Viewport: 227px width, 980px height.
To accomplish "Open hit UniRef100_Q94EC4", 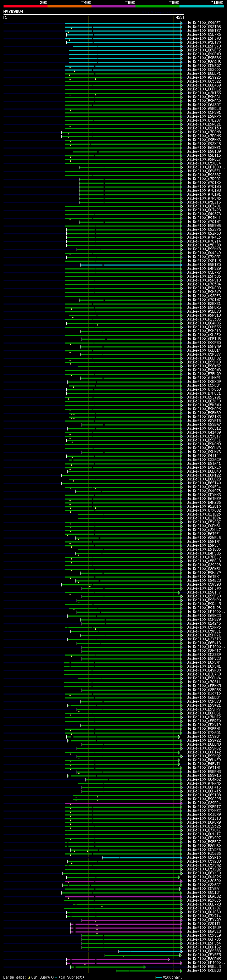I will 203,487.
